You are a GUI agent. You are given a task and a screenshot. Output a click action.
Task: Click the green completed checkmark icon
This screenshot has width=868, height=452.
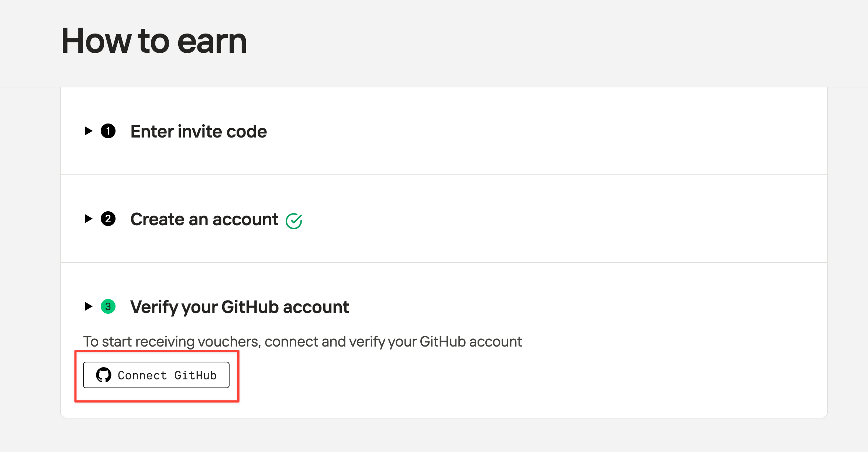tap(294, 221)
